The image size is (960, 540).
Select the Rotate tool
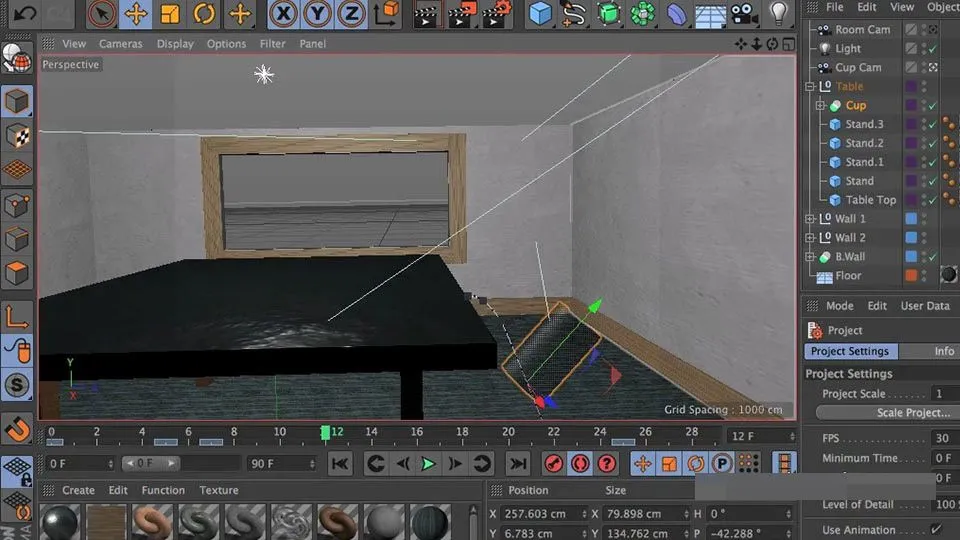tap(204, 14)
